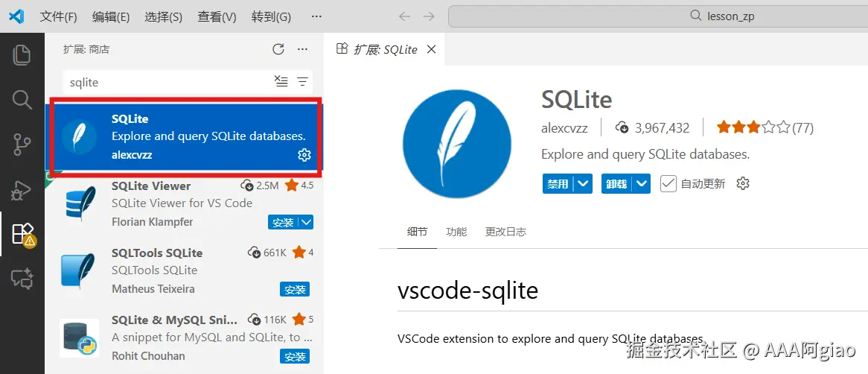Select SQLite & MySQL Sni... title

click(174, 320)
